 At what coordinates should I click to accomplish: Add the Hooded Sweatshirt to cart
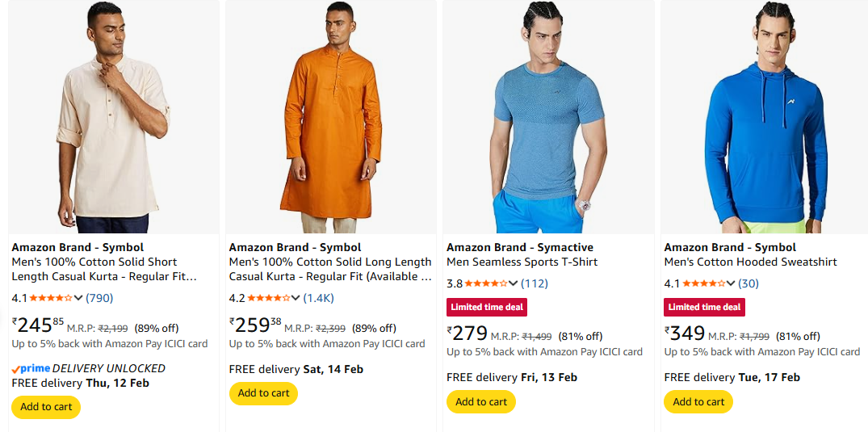tap(698, 401)
